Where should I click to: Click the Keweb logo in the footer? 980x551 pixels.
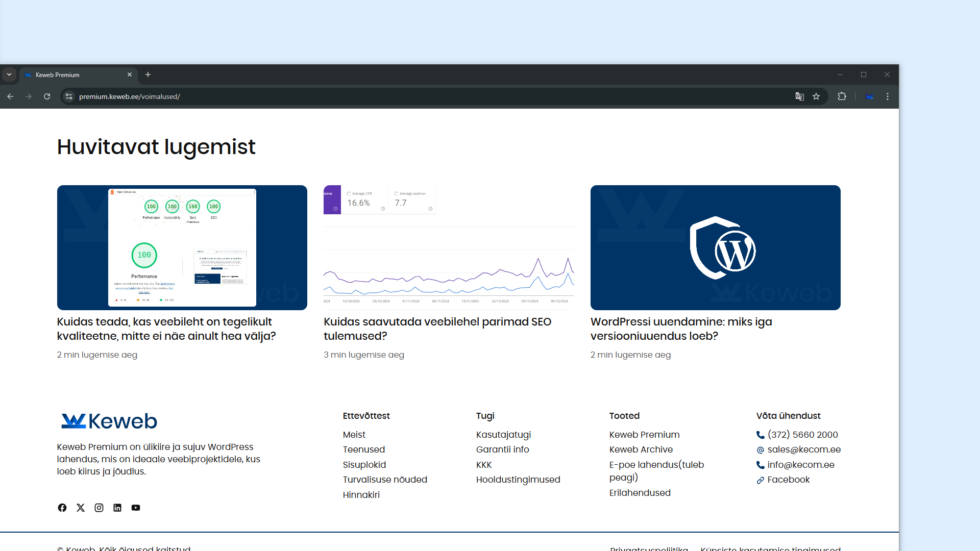pyautogui.click(x=109, y=421)
